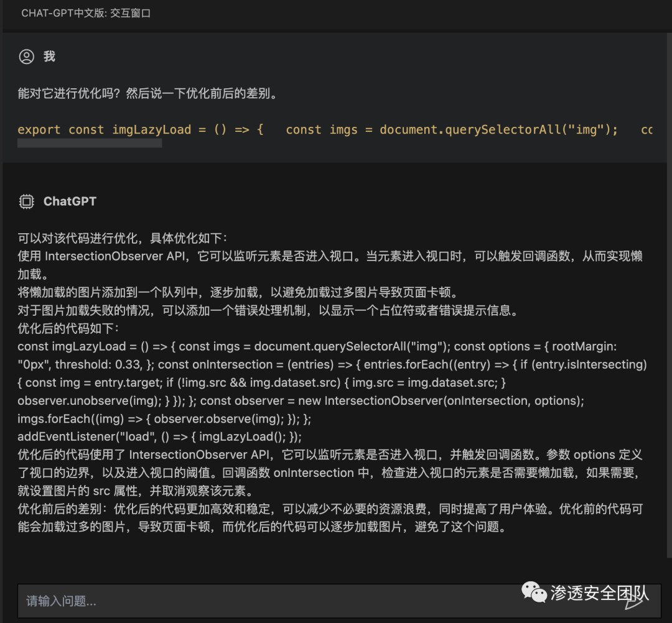Click the code line imgs.forEach((img) =>
This screenshot has height=623, width=672.
pyautogui.click(x=164, y=419)
